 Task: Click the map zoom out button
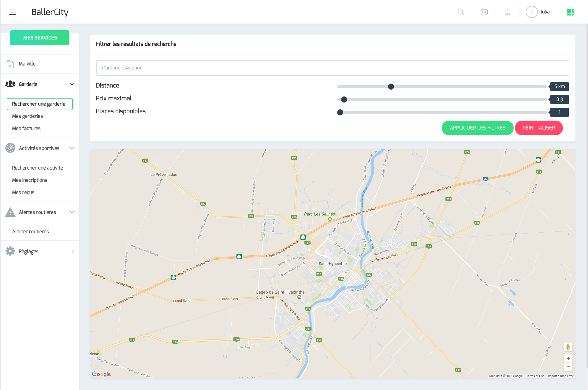568,367
